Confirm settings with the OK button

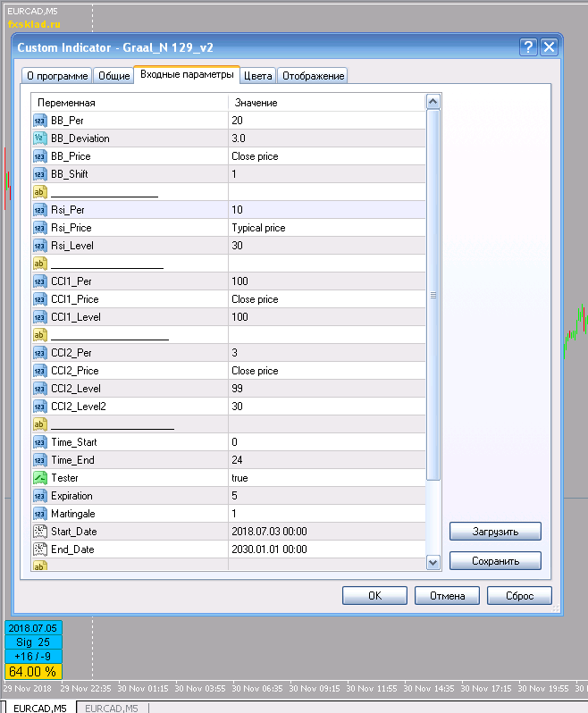(374, 596)
